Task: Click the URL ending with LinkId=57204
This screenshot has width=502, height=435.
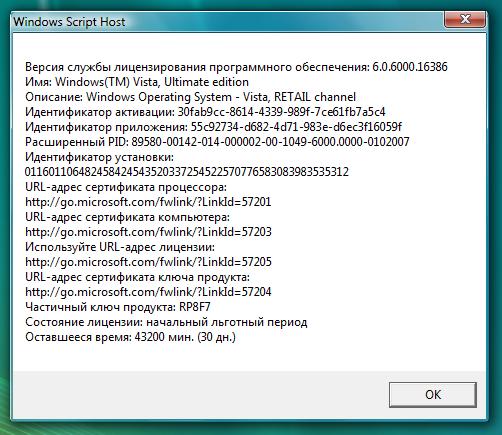Action: 148,292
